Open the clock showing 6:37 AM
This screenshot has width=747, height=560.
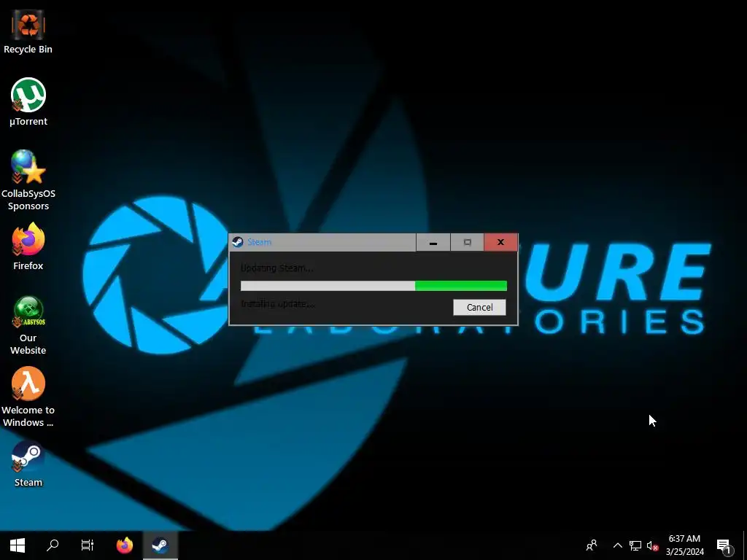click(x=684, y=545)
